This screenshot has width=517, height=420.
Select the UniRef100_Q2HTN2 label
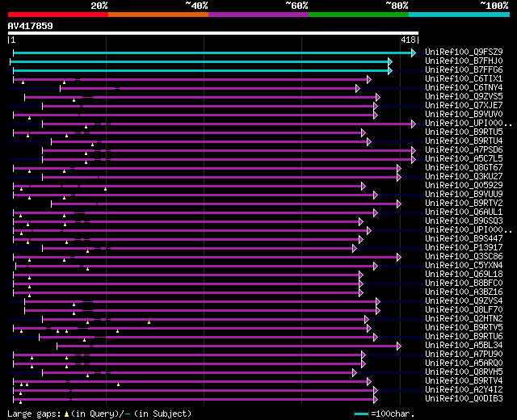[x=464, y=319]
